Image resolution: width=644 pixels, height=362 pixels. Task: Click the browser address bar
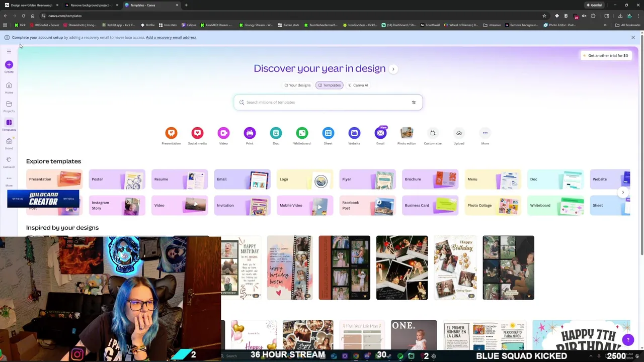292,16
